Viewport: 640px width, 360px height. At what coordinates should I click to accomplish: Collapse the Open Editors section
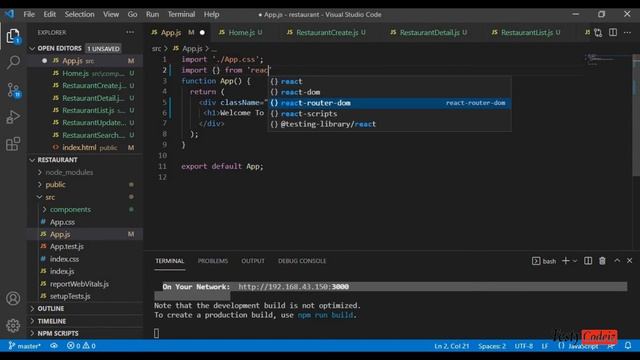(x=32, y=49)
